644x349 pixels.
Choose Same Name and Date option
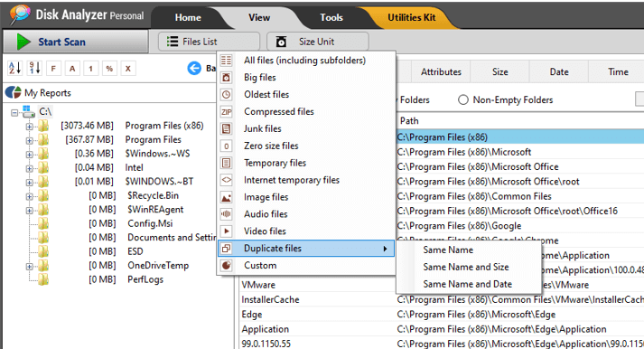468,284
